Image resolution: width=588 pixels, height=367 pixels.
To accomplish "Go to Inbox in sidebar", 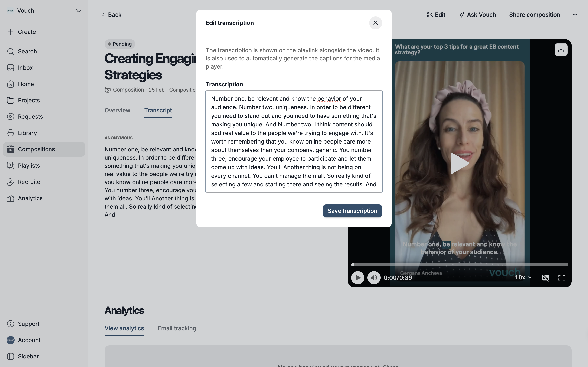I will coord(25,68).
